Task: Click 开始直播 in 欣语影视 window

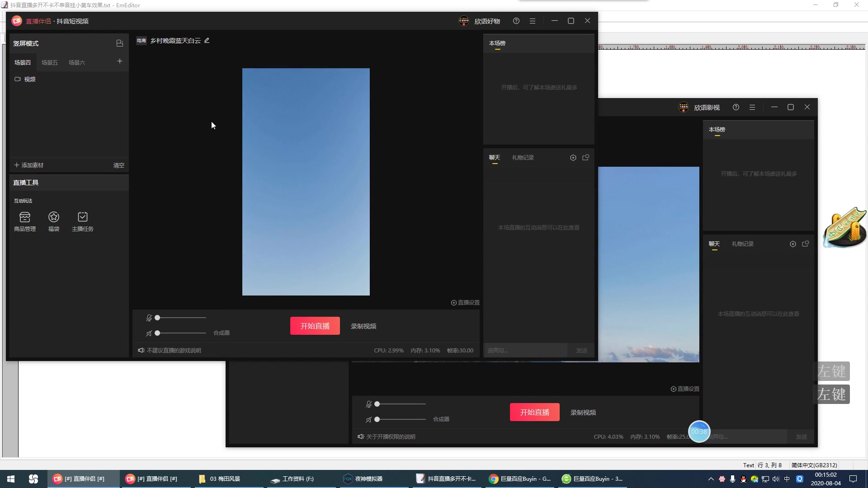Action: coord(535,413)
